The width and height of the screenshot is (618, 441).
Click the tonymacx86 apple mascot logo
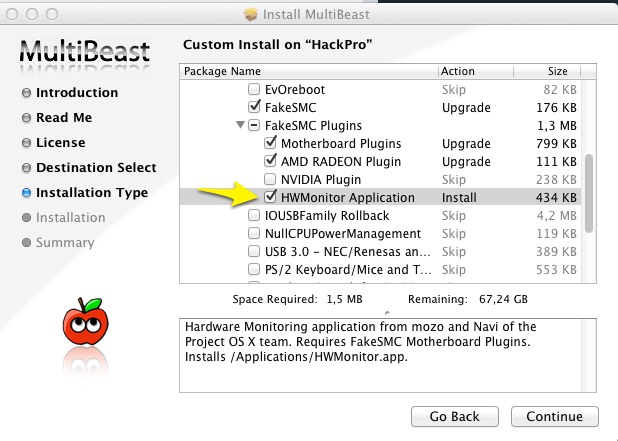click(x=86, y=322)
